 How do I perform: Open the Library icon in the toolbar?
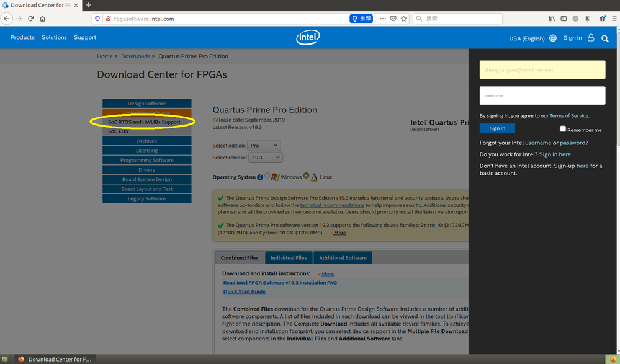(552, 19)
